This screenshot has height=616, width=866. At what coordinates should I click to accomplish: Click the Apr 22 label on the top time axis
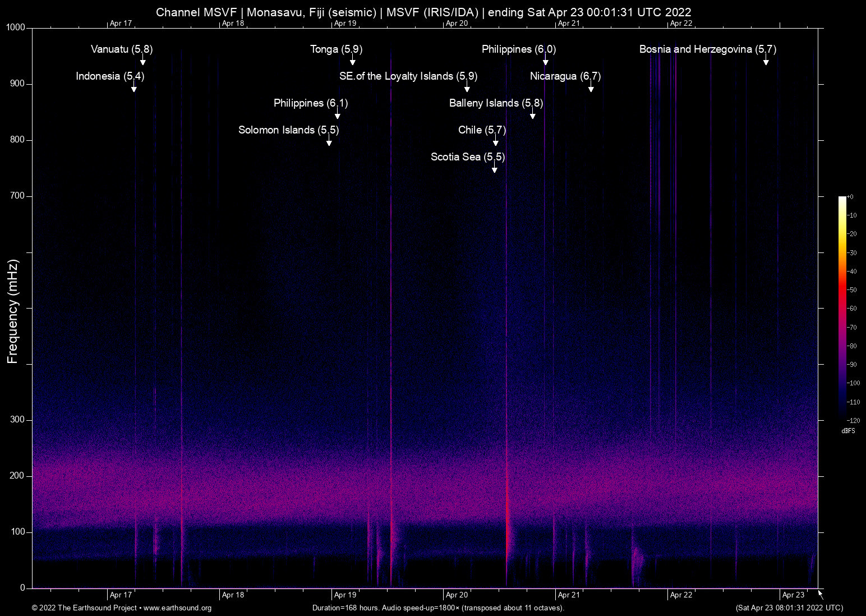[681, 23]
